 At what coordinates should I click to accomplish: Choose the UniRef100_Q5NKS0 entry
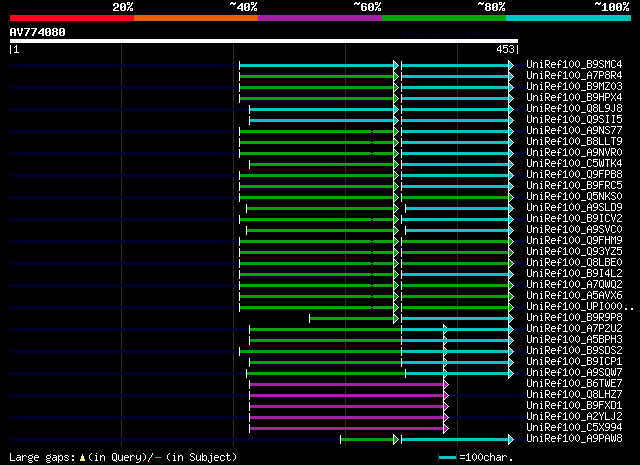click(x=574, y=197)
